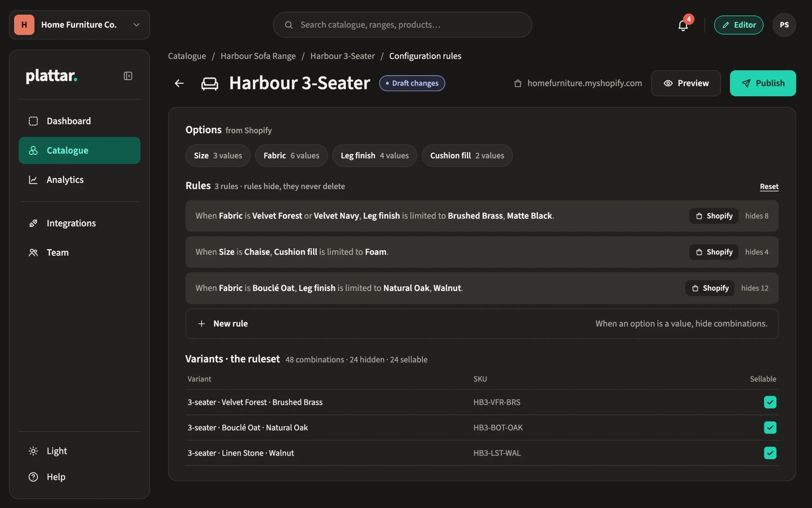Click the orange H workspace logo
This screenshot has height=508, width=812.
[24, 25]
